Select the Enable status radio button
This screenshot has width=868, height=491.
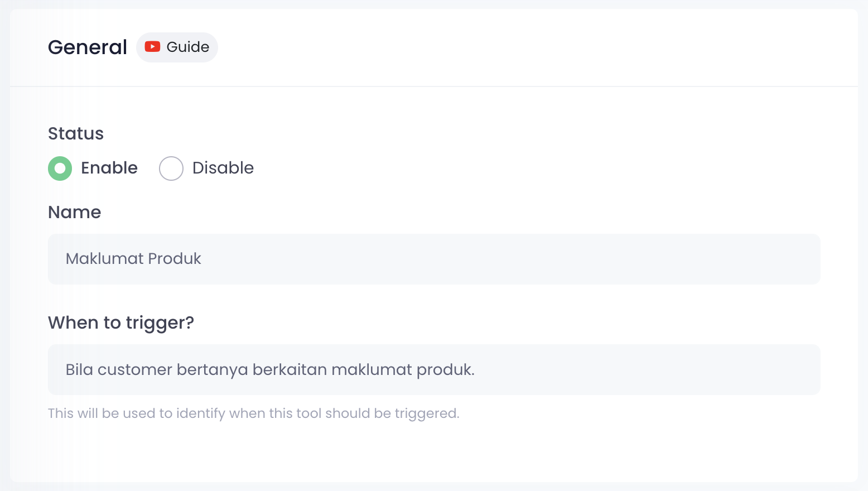60,169
